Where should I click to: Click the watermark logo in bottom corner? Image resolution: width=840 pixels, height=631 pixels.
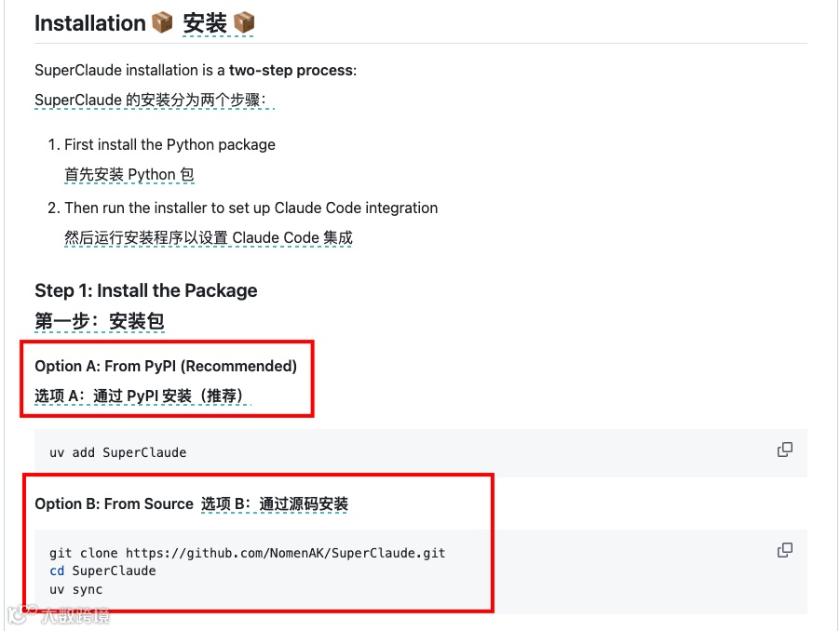tap(59, 615)
